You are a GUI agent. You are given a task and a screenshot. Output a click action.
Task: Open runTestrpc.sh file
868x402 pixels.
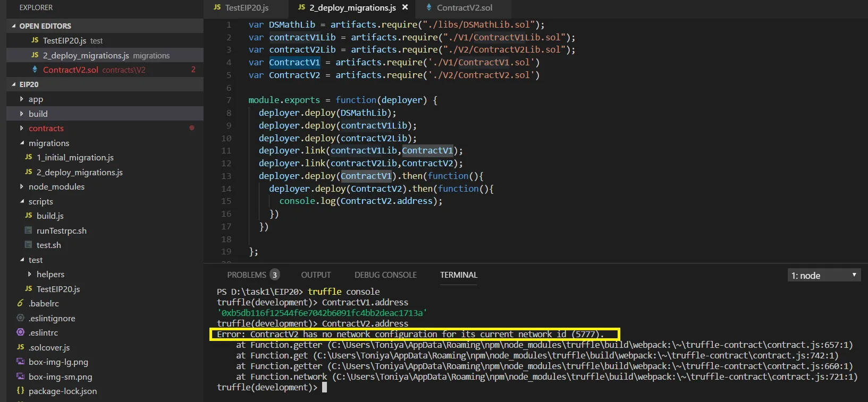click(x=105, y=230)
